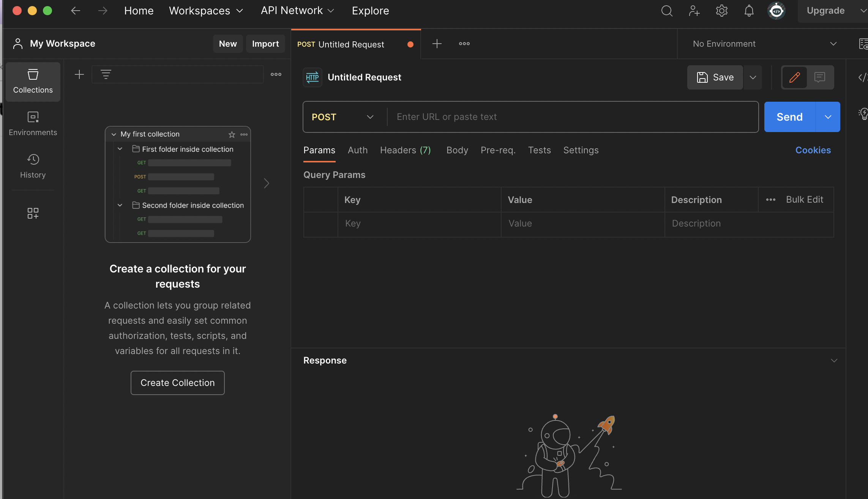Click the invite people icon
868x499 pixels.
tap(694, 11)
